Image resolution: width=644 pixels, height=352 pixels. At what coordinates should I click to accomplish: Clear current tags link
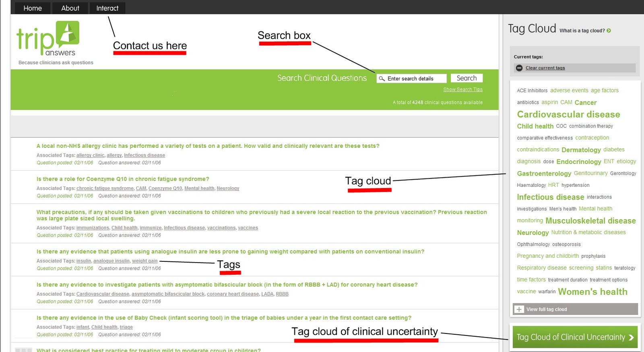coord(545,68)
